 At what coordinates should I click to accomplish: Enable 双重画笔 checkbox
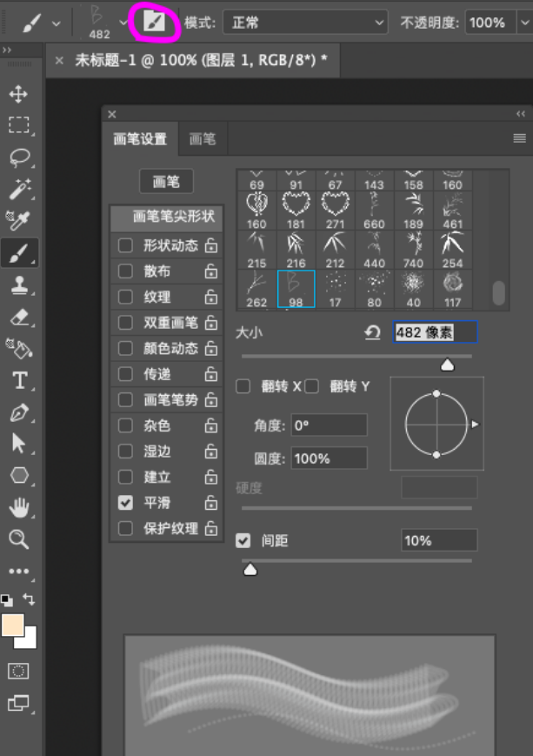click(125, 323)
